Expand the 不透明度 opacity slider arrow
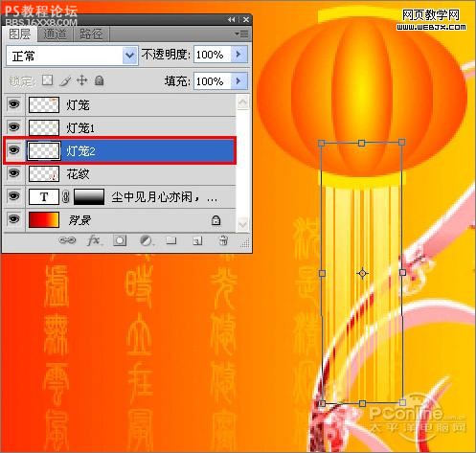Viewport: 476px width, 453px height. (238, 55)
